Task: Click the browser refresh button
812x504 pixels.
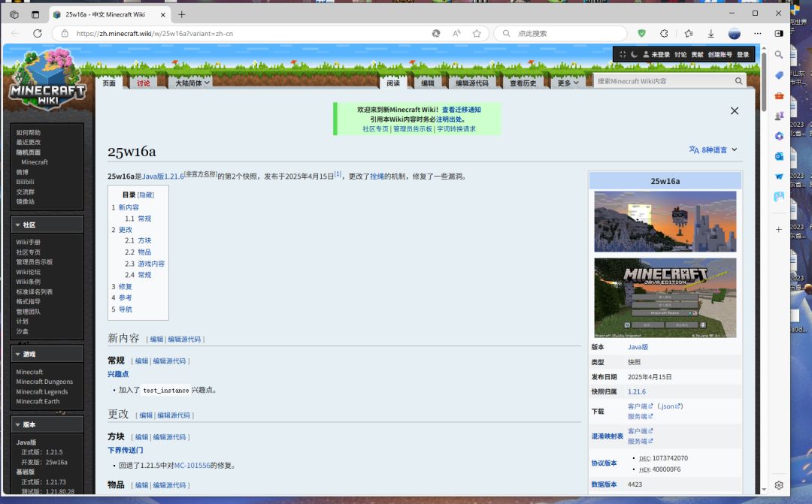Action: coord(38,33)
